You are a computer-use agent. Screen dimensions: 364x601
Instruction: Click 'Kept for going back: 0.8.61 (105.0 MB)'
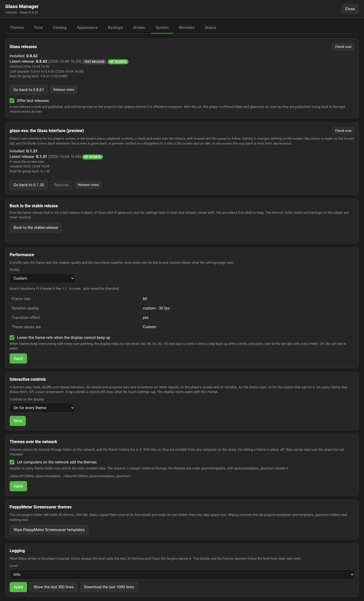tap(38, 76)
